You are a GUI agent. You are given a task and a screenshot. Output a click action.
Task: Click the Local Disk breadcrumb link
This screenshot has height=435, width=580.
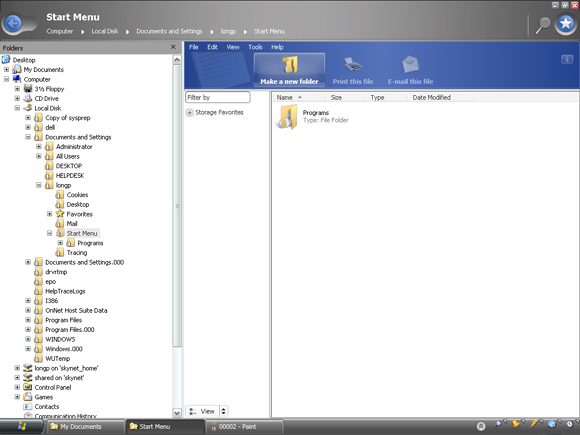point(105,31)
